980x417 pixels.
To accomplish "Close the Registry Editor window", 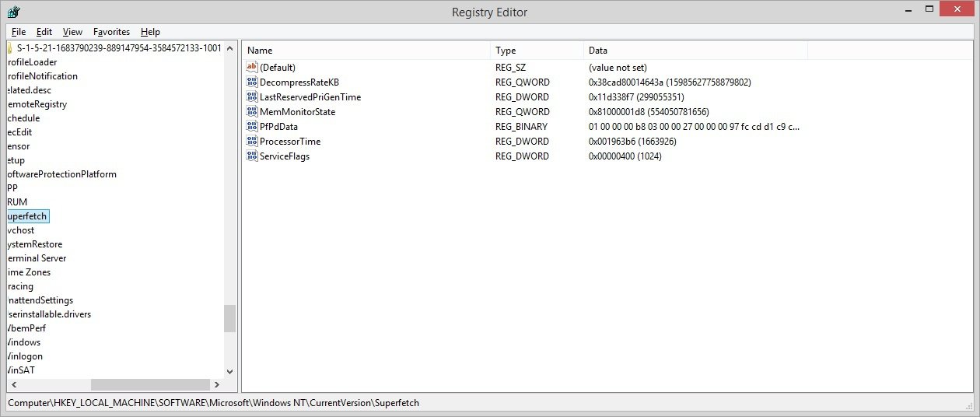I will coord(957,9).
